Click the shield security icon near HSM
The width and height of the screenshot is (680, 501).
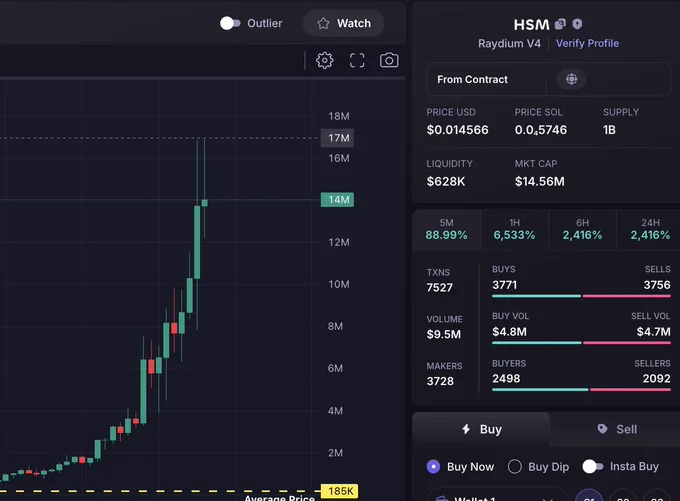click(x=577, y=24)
